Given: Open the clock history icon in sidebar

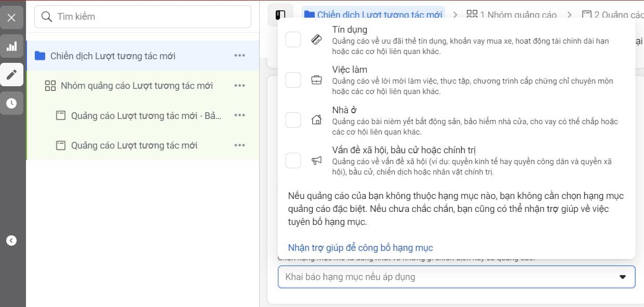Looking at the screenshot, I should pos(11,103).
